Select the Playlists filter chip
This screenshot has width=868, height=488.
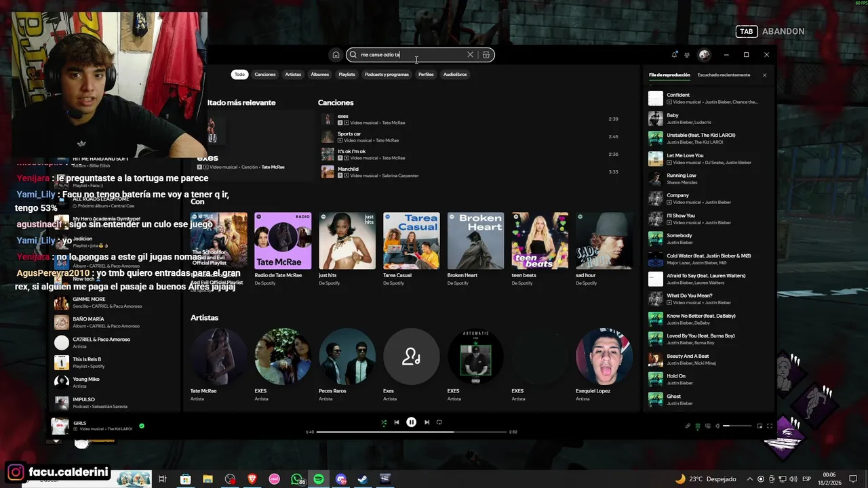347,75
